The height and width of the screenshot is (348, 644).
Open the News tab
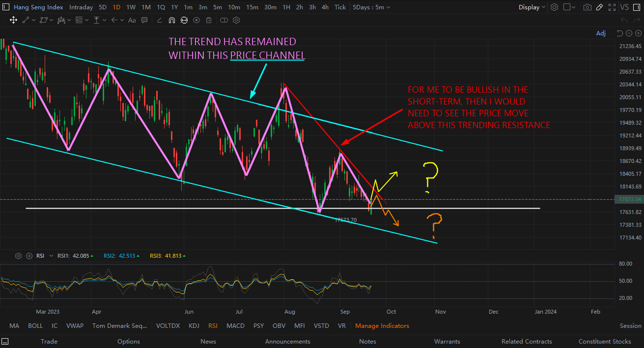(x=208, y=341)
